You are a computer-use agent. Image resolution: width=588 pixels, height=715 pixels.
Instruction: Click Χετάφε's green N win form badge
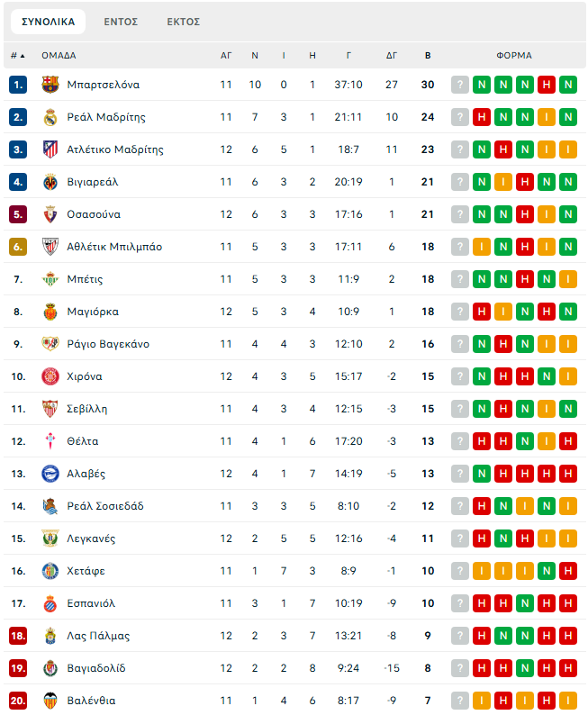547,570
